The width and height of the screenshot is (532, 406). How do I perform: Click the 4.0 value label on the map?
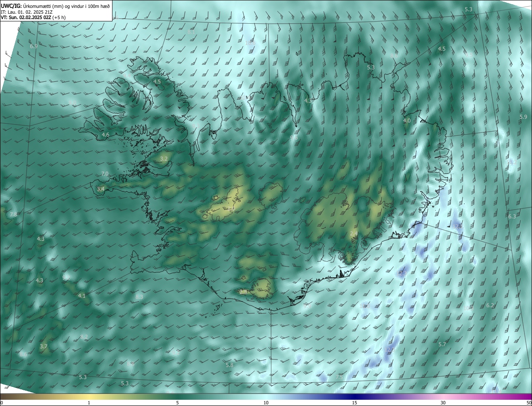point(407,121)
